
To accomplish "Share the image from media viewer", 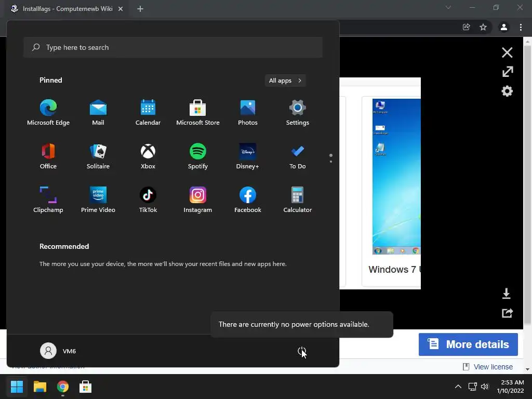I will [x=507, y=313].
